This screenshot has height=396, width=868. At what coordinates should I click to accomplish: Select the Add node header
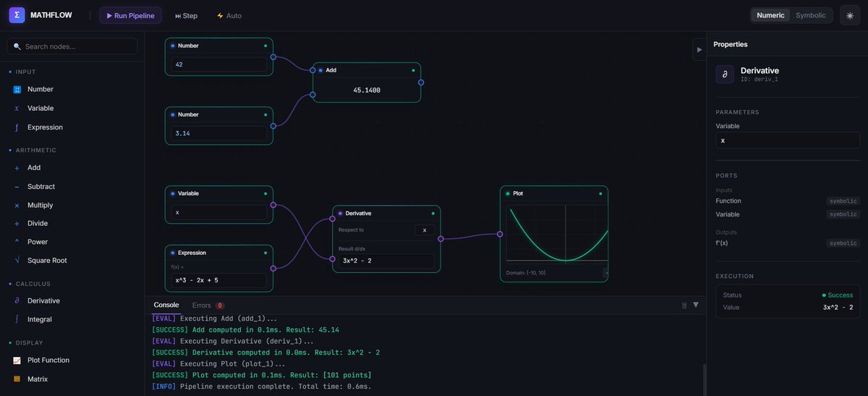point(367,70)
